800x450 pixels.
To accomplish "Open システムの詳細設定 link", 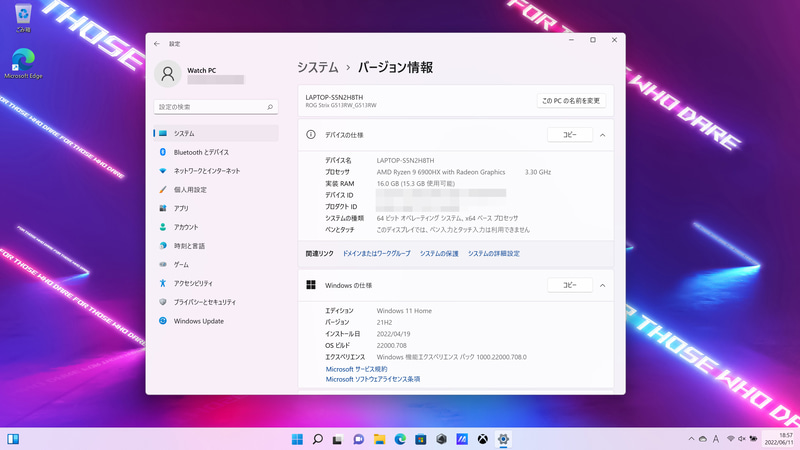I will pyautogui.click(x=494, y=254).
